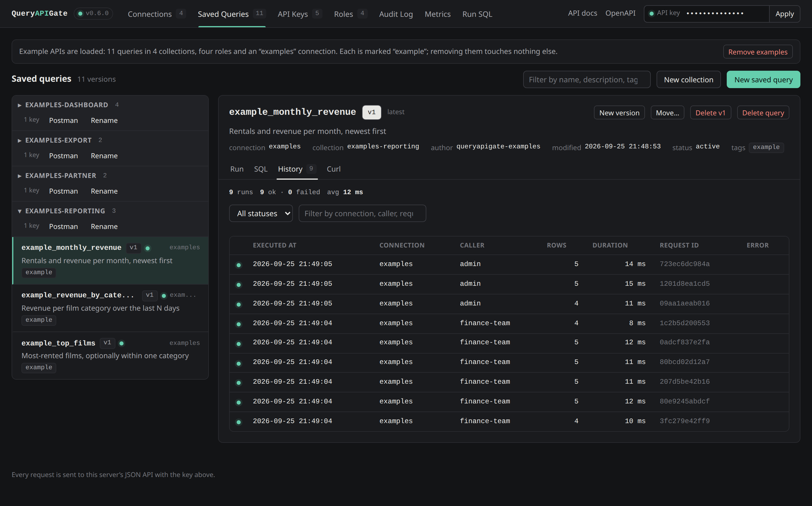
Task: Click Rename for EXAMPLES-DASHBOARD
Action: click(x=104, y=121)
